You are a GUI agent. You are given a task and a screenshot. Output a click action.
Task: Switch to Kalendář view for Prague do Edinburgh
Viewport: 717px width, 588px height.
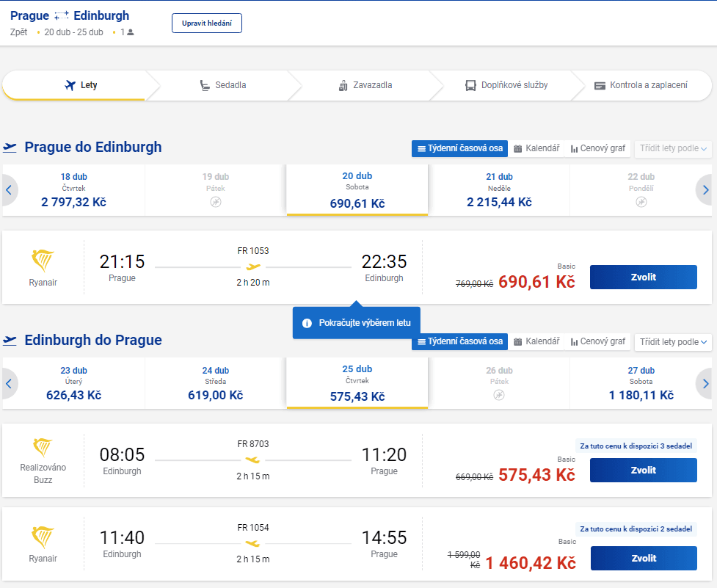pyautogui.click(x=536, y=148)
